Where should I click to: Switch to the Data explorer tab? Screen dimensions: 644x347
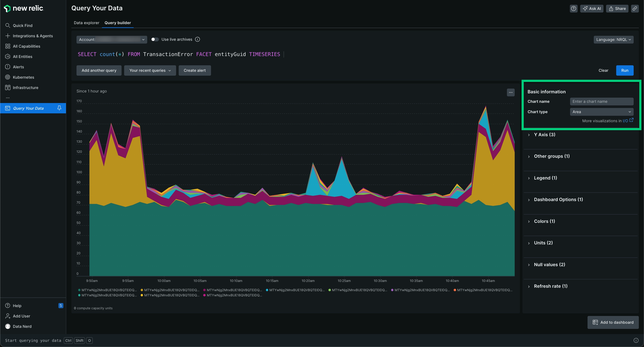tap(86, 23)
